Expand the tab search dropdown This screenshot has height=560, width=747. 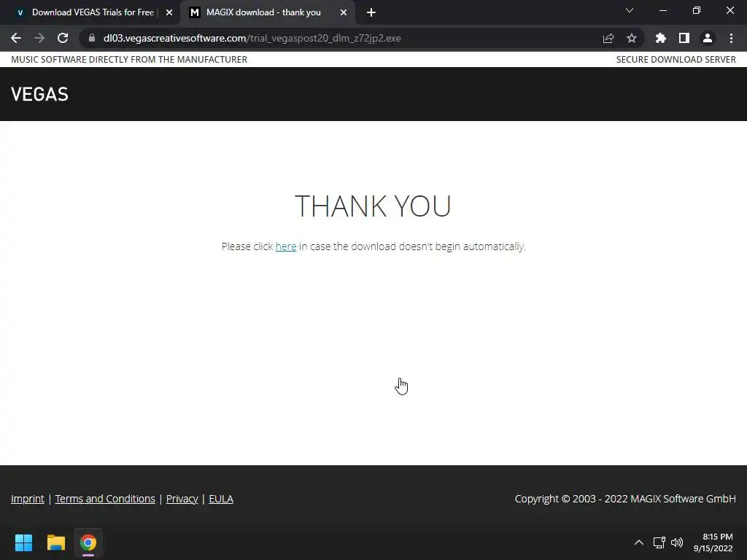tap(630, 10)
